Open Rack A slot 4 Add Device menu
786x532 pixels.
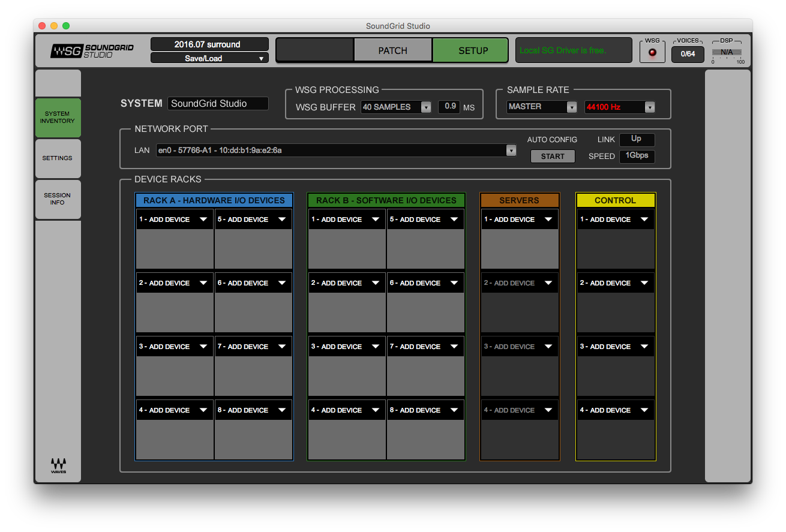[x=175, y=410]
